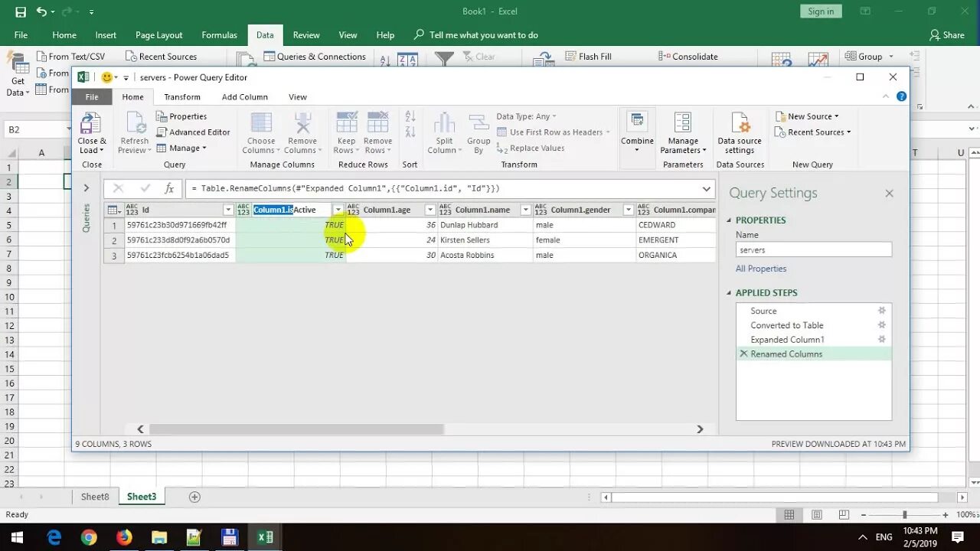Click Remove Columns icon
The height and width of the screenshot is (551, 980).
click(x=302, y=122)
